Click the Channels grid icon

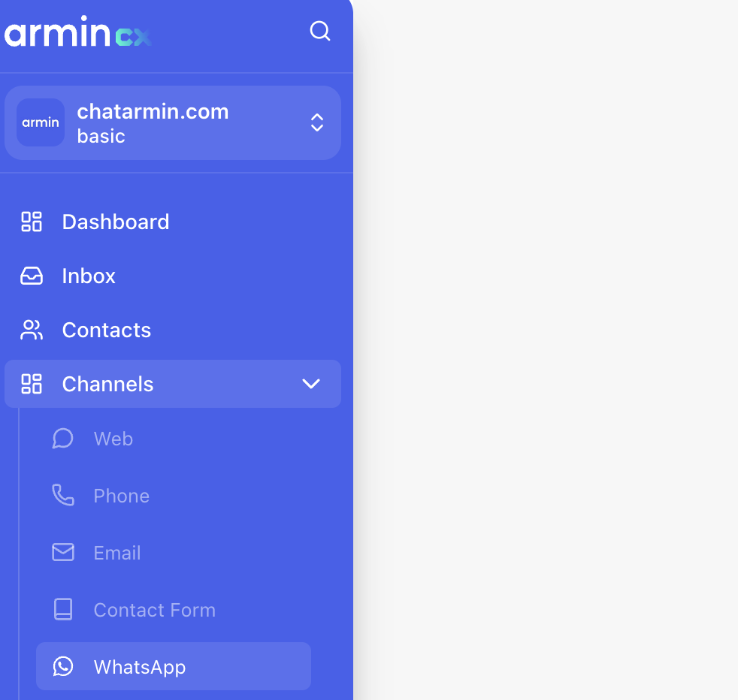click(32, 384)
